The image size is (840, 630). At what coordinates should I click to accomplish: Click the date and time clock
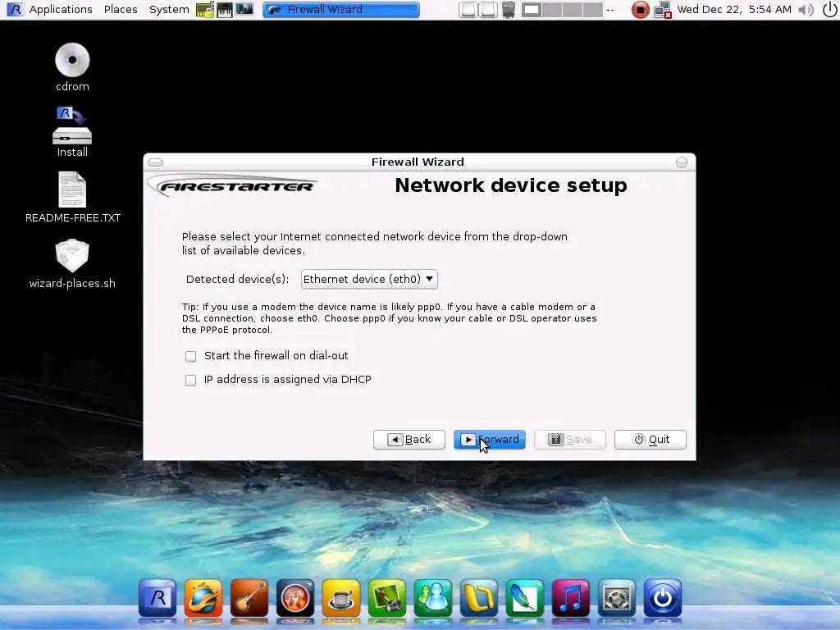coord(734,10)
